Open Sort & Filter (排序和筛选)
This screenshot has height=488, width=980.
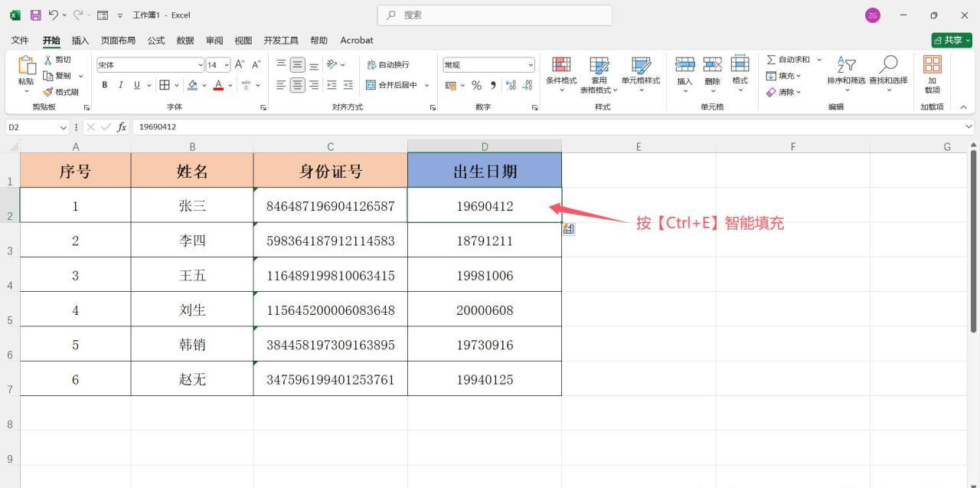846,74
